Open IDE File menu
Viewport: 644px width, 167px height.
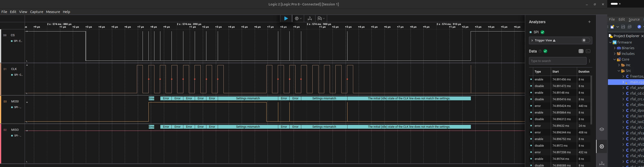612,19
